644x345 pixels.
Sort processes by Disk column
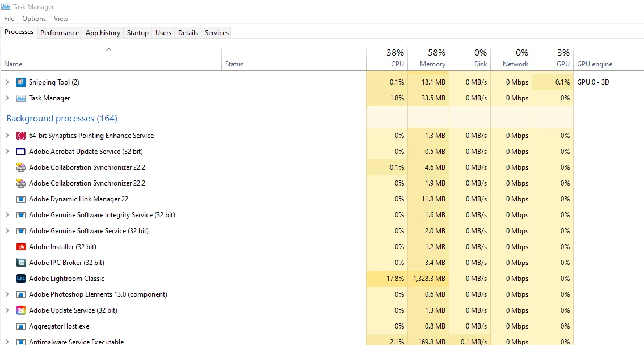[470, 59]
